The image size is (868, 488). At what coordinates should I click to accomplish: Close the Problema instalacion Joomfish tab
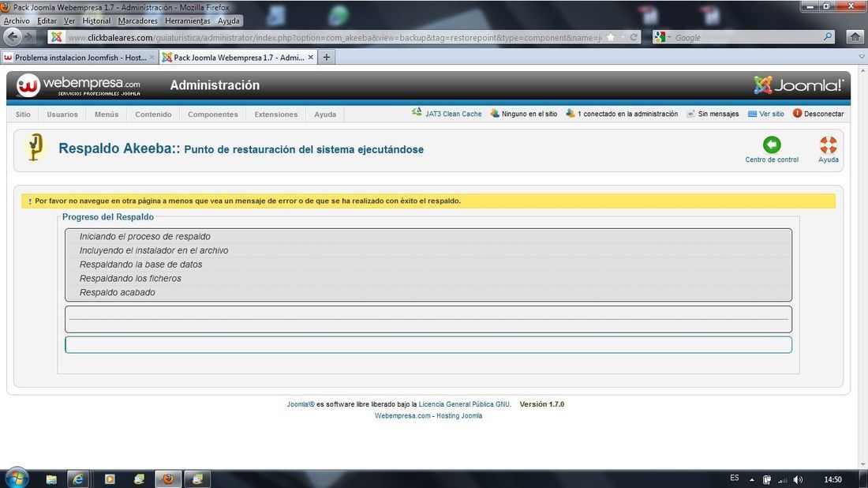click(x=152, y=57)
